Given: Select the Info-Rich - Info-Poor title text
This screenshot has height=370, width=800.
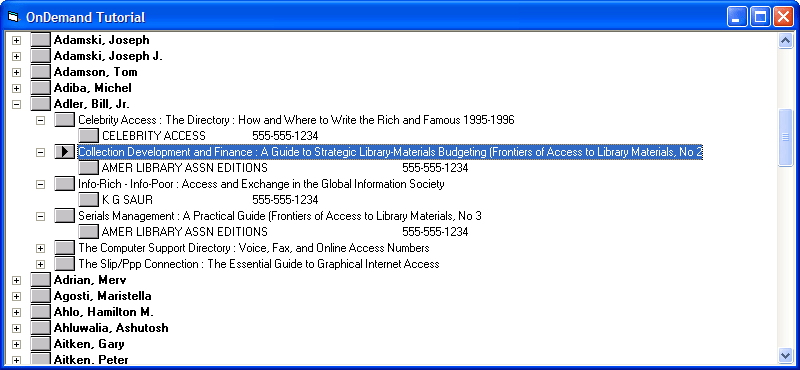Looking at the screenshot, I should click(261, 184).
